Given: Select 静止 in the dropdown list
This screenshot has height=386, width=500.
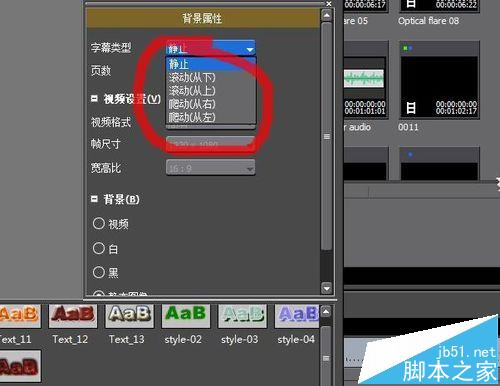Looking at the screenshot, I should coord(211,63).
